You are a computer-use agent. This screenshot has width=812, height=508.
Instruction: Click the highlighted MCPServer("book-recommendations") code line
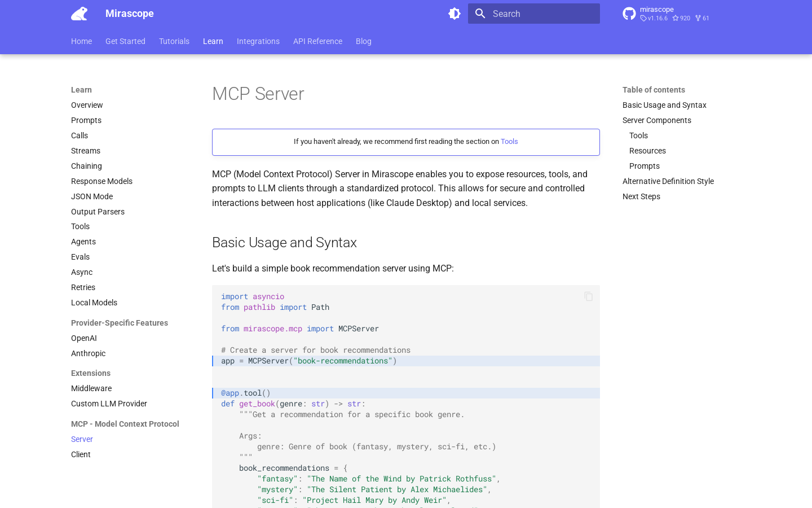pos(406,361)
